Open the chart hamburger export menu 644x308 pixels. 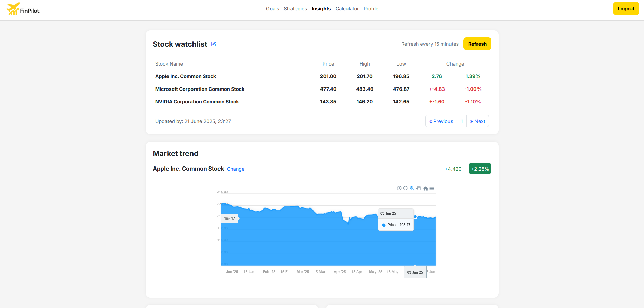[x=432, y=188]
